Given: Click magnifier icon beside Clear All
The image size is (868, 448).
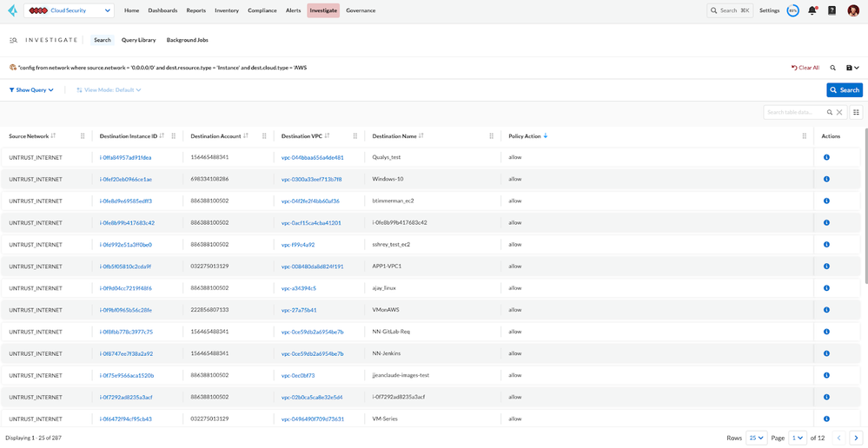Looking at the screenshot, I should [x=832, y=68].
